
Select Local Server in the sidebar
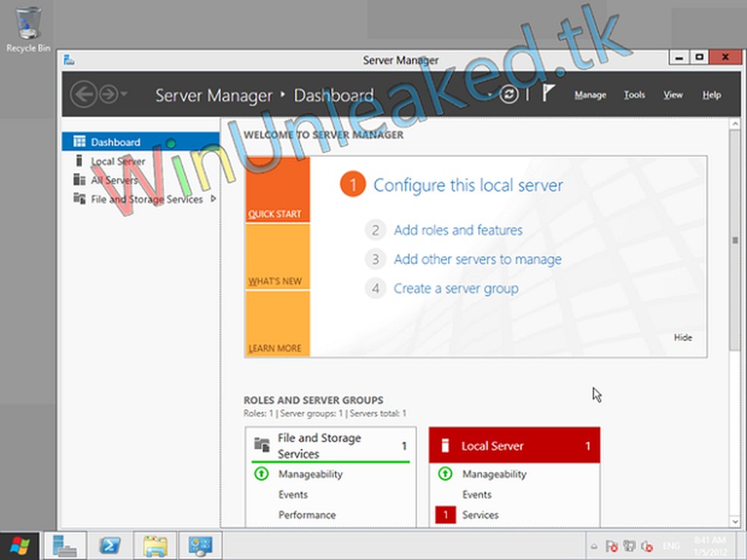click(x=118, y=161)
